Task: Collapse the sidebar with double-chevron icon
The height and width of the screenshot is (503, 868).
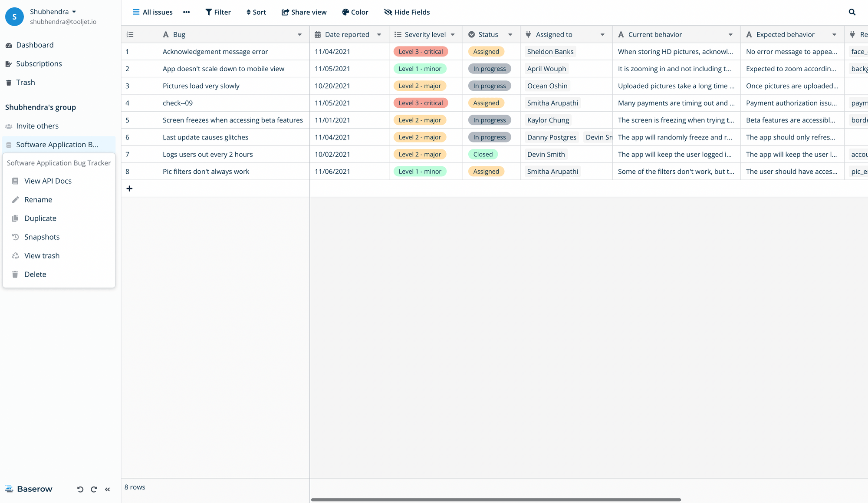Action: (107, 490)
